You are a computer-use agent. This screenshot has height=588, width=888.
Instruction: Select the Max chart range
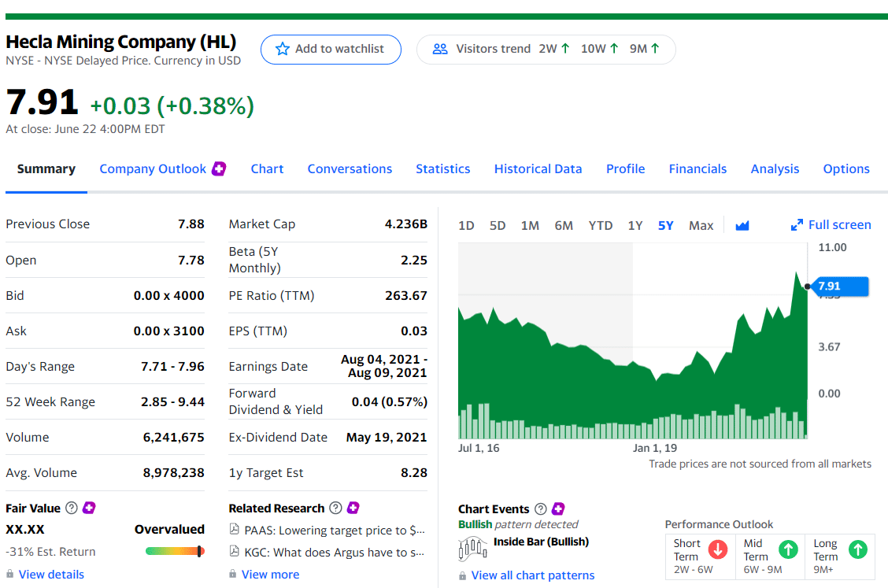tap(701, 225)
